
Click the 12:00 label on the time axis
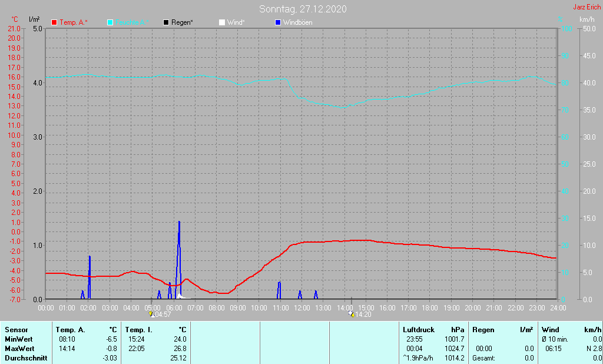302,308
